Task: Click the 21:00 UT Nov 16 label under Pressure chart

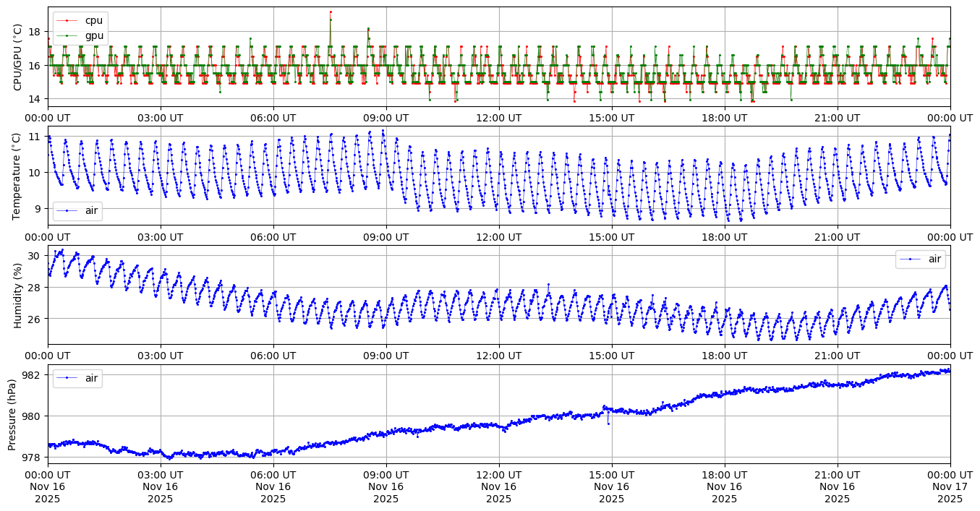Action: pyautogui.click(x=837, y=487)
